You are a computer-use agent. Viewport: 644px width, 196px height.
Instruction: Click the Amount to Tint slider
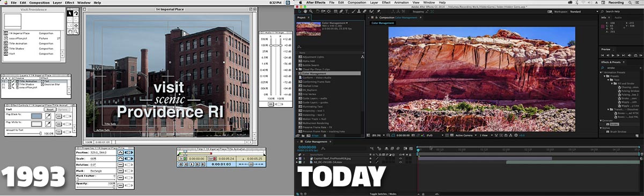click(x=24, y=133)
